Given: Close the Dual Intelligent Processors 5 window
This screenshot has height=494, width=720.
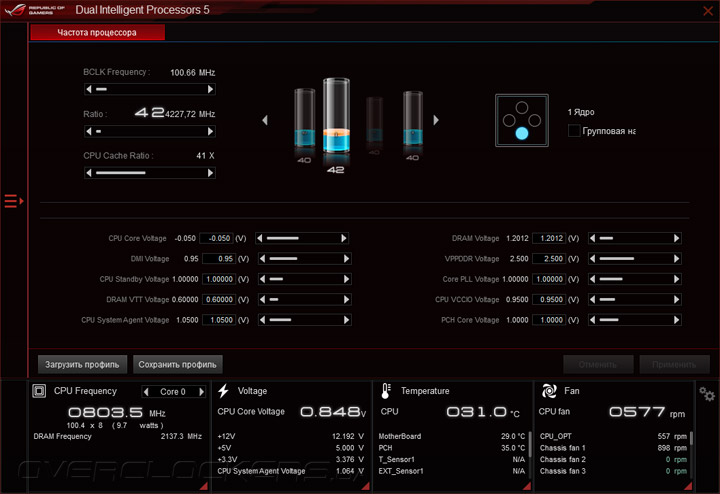Looking at the screenshot, I should (708, 10).
